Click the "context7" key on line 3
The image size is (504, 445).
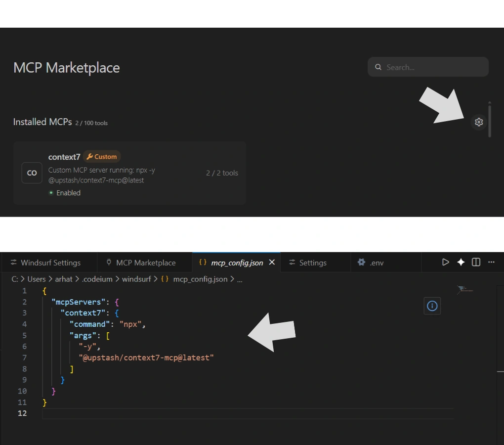[x=83, y=313]
